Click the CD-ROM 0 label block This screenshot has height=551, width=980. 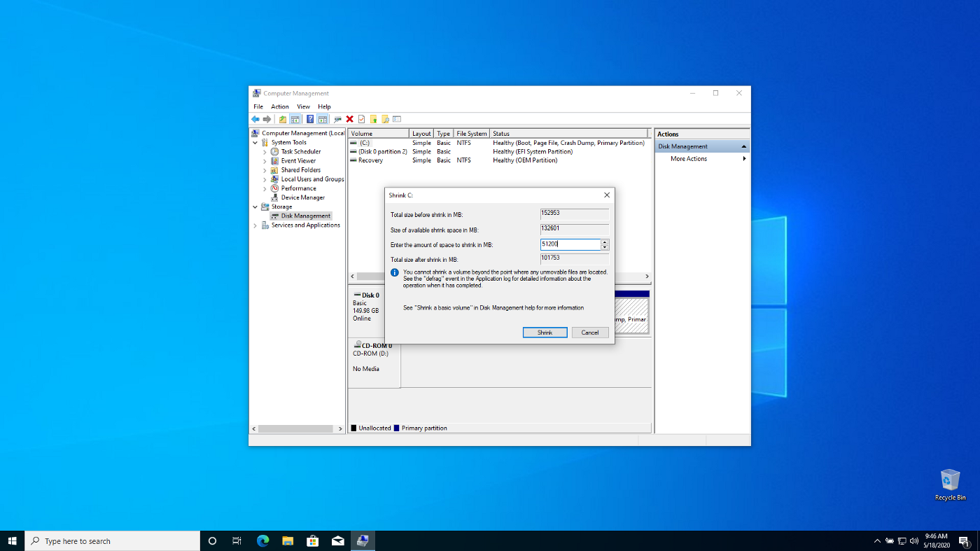[x=374, y=363]
